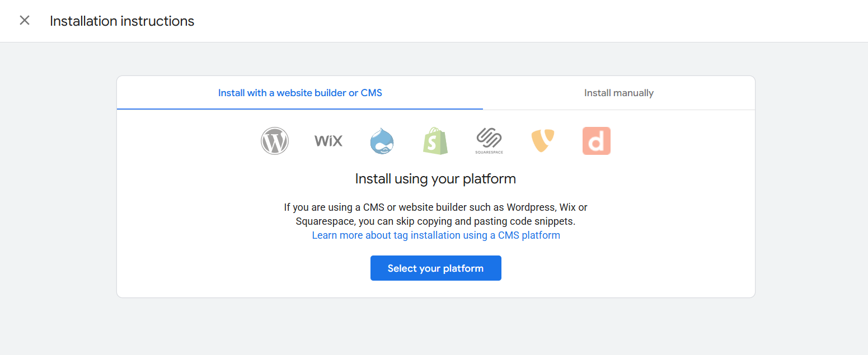Click the Drupal logo icon
The image size is (868, 355).
[382, 141]
